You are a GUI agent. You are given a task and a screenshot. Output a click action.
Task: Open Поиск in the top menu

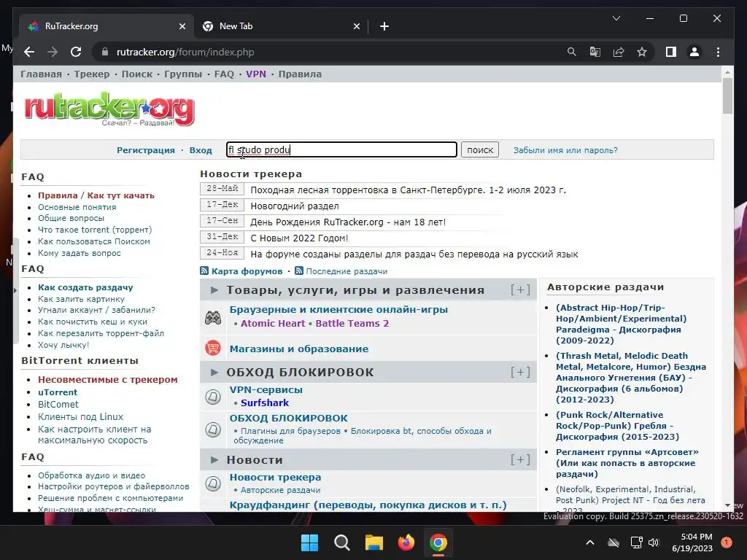tap(137, 74)
